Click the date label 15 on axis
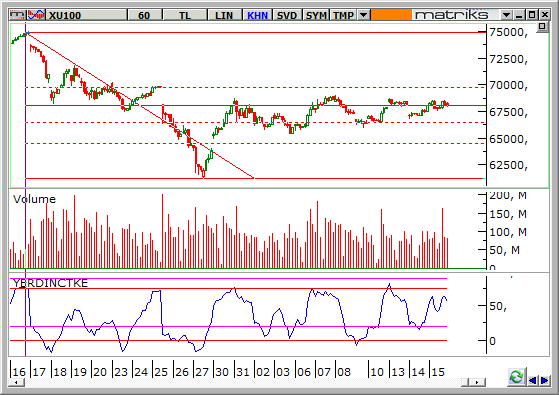The image size is (559, 395). (x=438, y=372)
